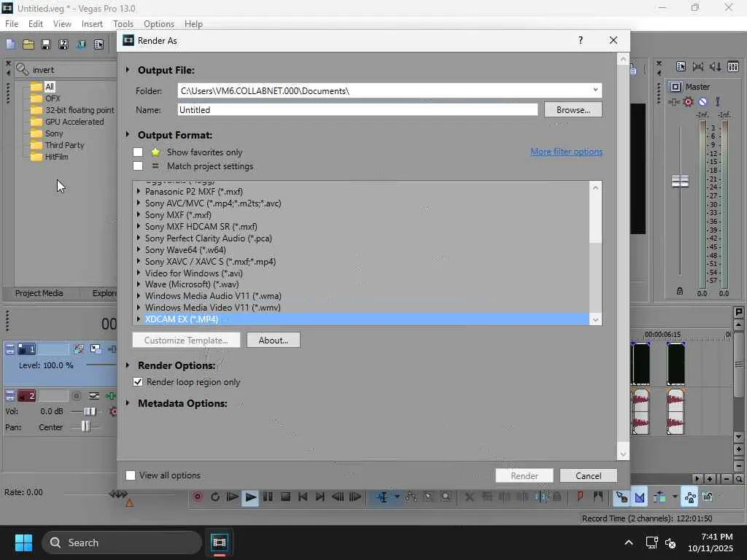Open the Folder path dropdown
747x560 pixels.
(x=595, y=90)
